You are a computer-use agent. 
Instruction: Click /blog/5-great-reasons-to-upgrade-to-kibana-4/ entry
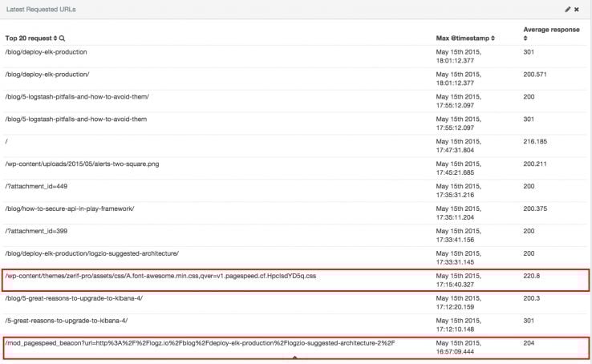pyautogui.click(x=74, y=298)
